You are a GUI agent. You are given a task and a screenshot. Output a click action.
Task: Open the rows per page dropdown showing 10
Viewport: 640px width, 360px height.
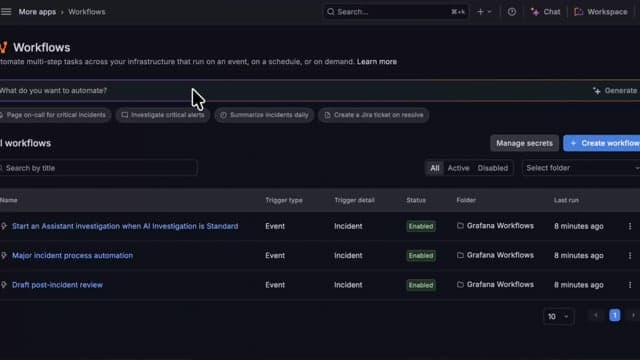tap(558, 316)
